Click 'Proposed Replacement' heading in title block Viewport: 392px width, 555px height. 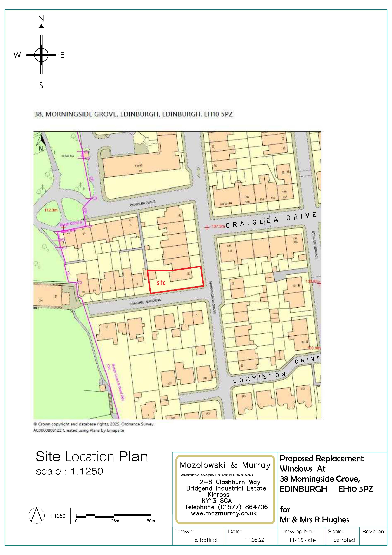(x=321, y=459)
